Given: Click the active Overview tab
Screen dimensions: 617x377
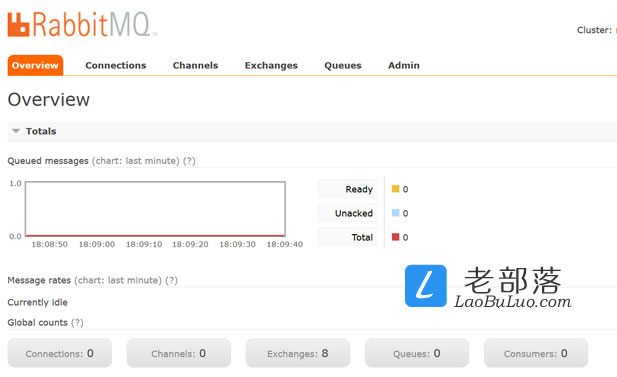Looking at the screenshot, I should pos(35,65).
